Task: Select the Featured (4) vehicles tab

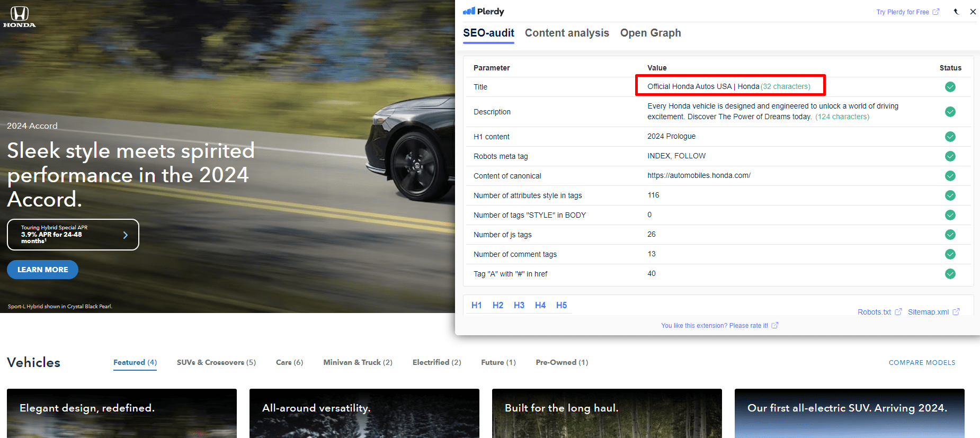Action: tap(135, 362)
